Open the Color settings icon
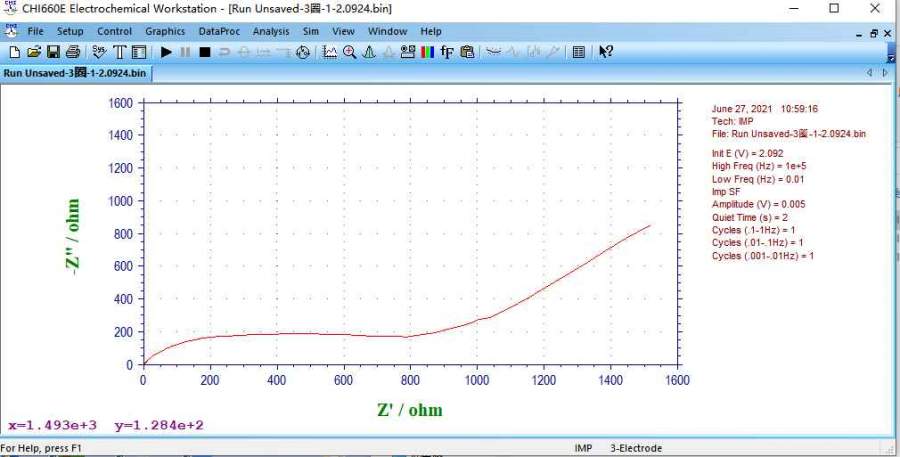The image size is (900, 457). pos(427,52)
